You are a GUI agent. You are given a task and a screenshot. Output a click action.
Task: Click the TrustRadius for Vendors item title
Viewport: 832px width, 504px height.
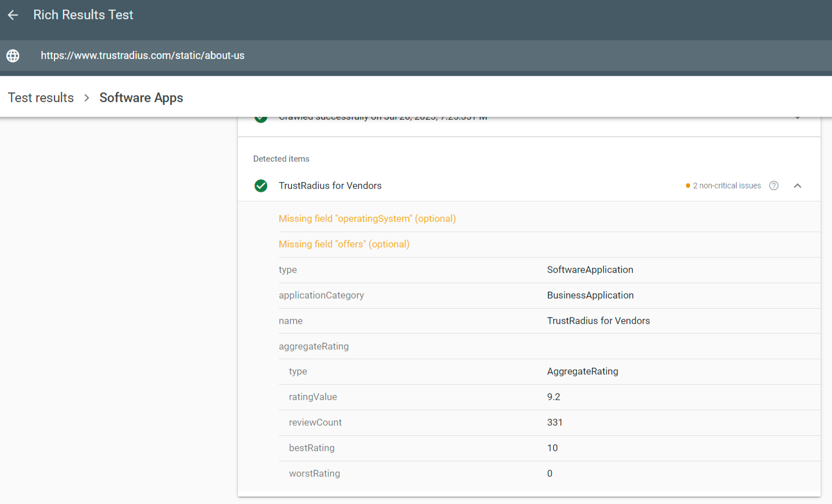(x=330, y=186)
